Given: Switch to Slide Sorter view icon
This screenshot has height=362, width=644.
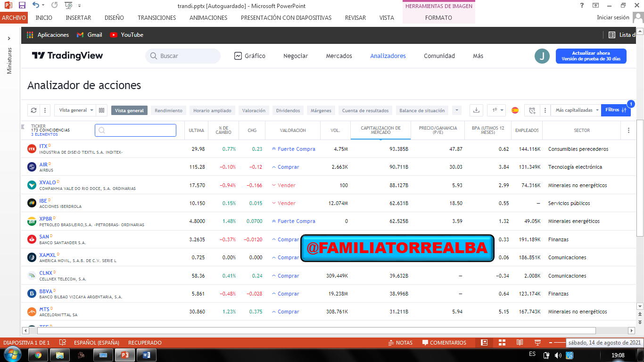Looking at the screenshot, I should tap(502, 343).
